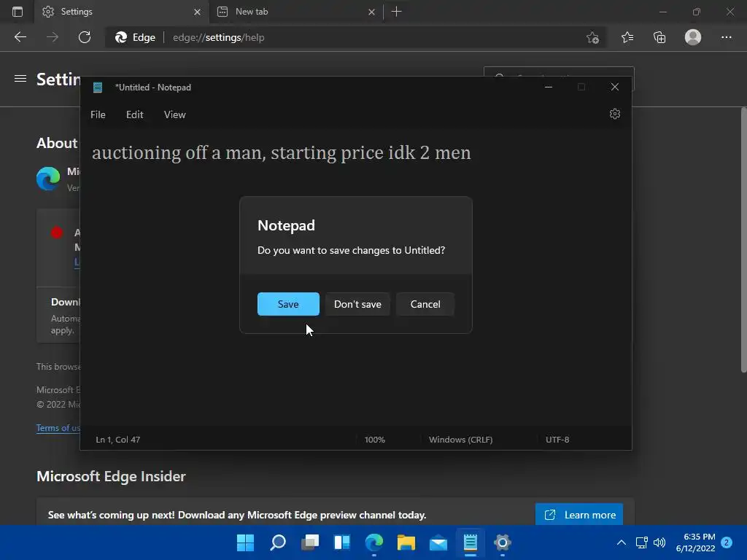Image resolution: width=747 pixels, height=560 pixels.
Task: Switch to the Settings tab in Edge
Action: [x=122, y=12]
